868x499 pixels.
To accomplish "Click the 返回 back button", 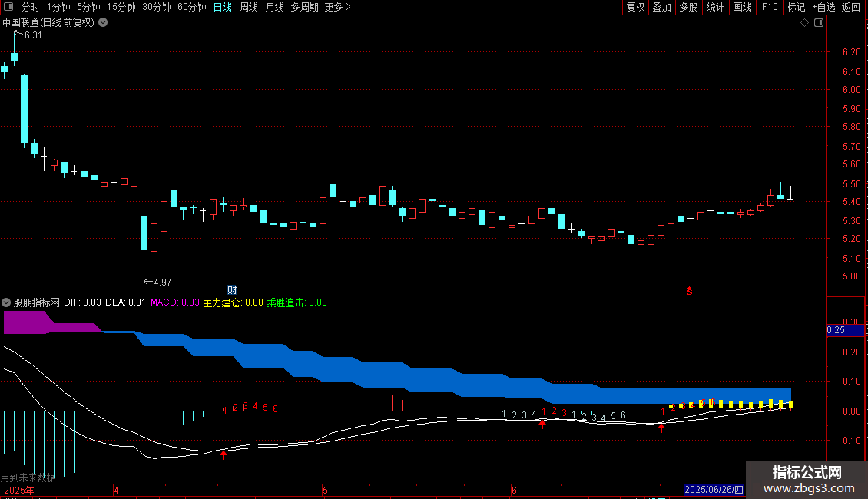I will 851,7.
